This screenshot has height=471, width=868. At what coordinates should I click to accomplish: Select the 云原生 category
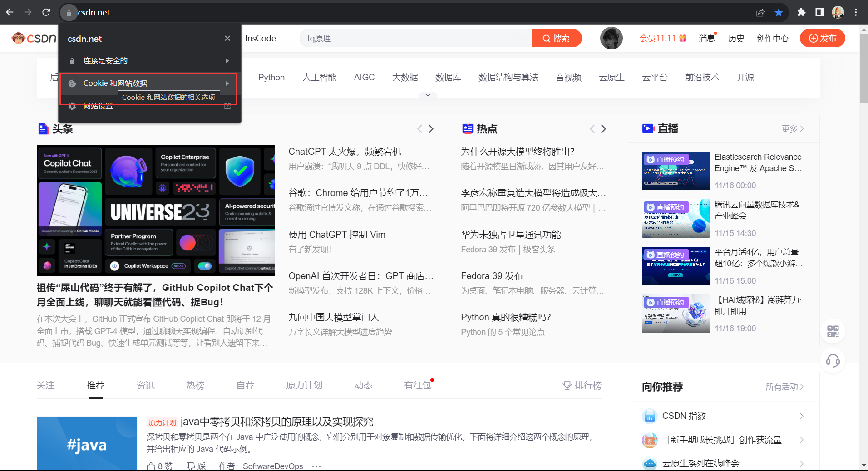tap(612, 78)
